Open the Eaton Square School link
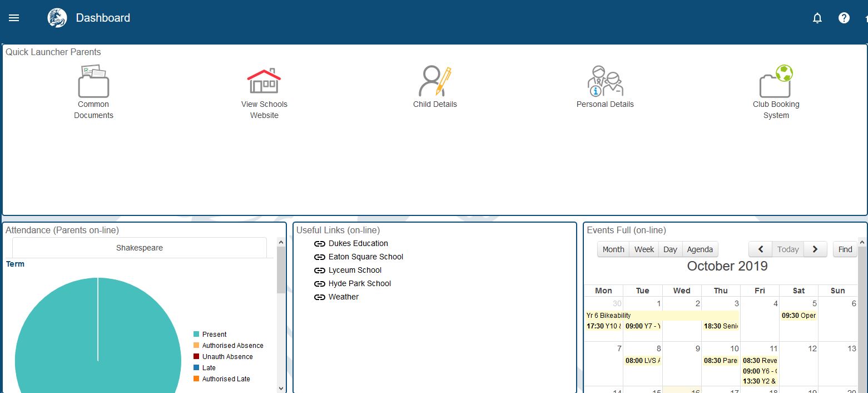The width and height of the screenshot is (868, 393). point(366,257)
